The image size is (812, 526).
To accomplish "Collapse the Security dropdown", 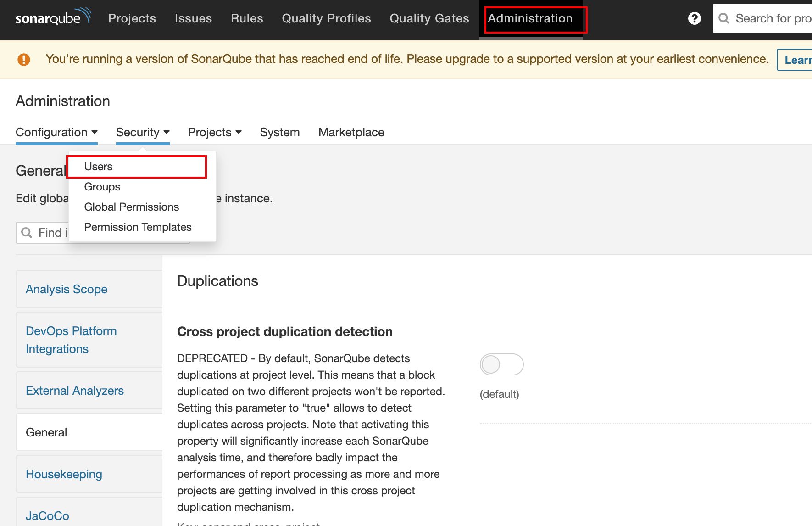I will point(143,132).
